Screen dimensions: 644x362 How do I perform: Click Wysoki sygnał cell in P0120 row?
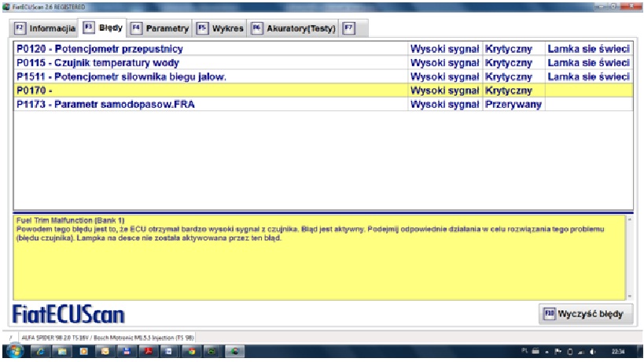pyautogui.click(x=445, y=49)
